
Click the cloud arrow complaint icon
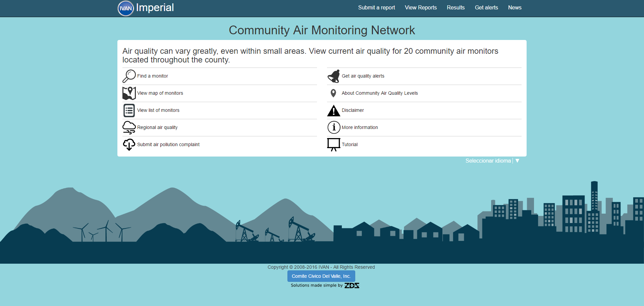(129, 144)
